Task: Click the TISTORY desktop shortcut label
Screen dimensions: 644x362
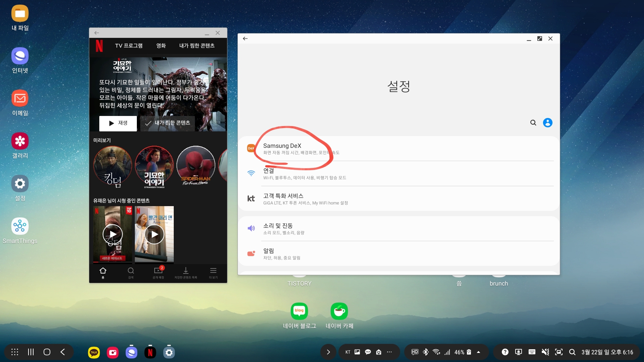Action: pyautogui.click(x=299, y=284)
